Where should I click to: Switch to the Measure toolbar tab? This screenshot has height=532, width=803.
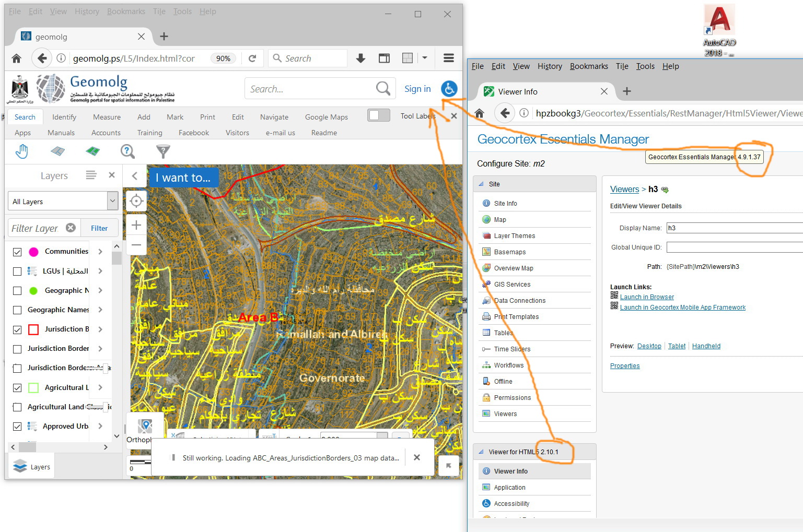[x=107, y=117]
